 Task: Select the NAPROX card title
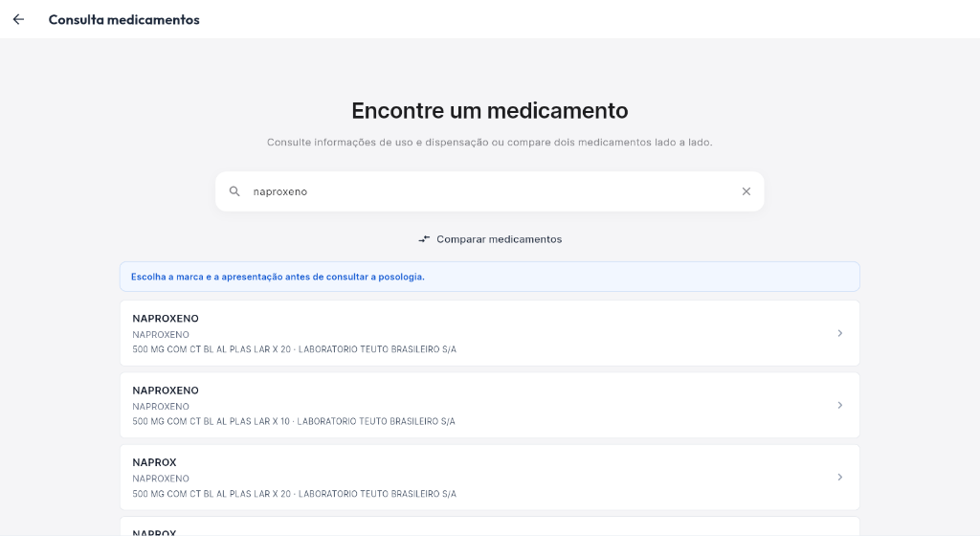click(x=154, y=462)
